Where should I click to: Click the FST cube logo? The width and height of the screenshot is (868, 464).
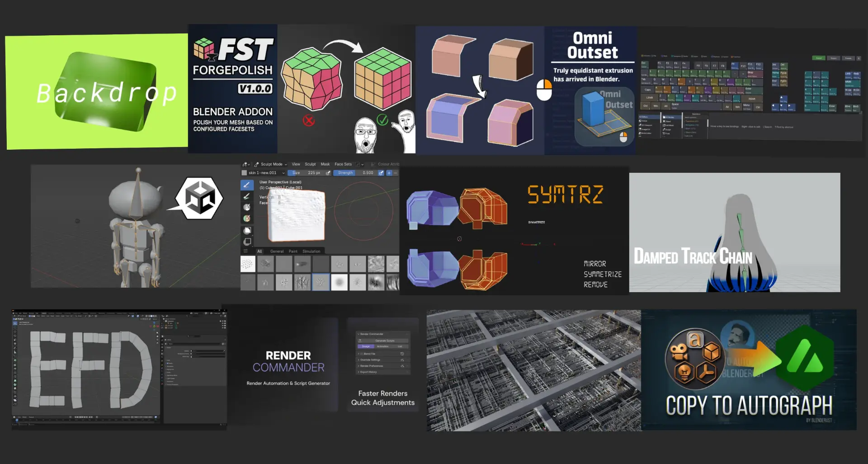pos(204,49)
